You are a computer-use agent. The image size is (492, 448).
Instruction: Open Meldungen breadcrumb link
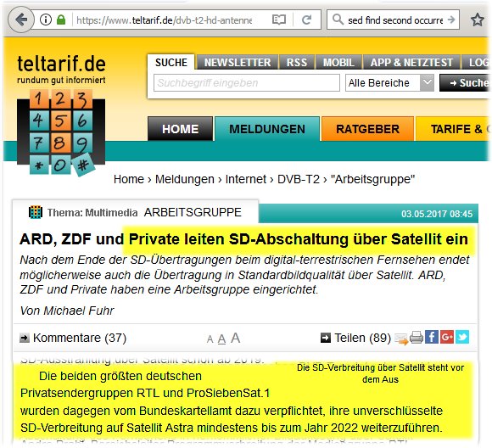pyautogui.click(x=185, y=179)
